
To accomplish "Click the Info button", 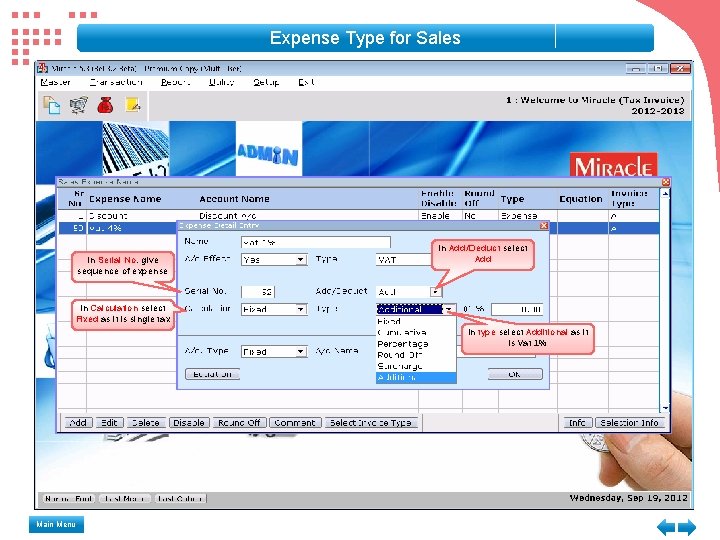I will click(577, 422).
